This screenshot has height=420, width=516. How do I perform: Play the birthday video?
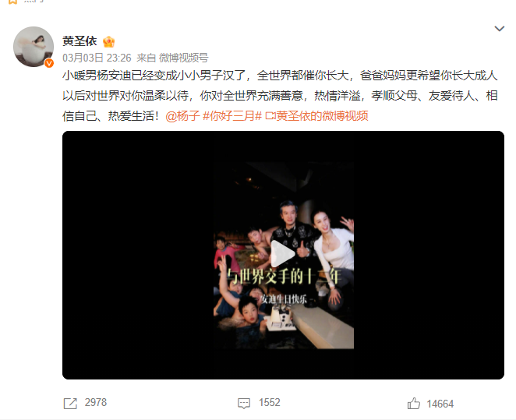(x=283, y=253)
